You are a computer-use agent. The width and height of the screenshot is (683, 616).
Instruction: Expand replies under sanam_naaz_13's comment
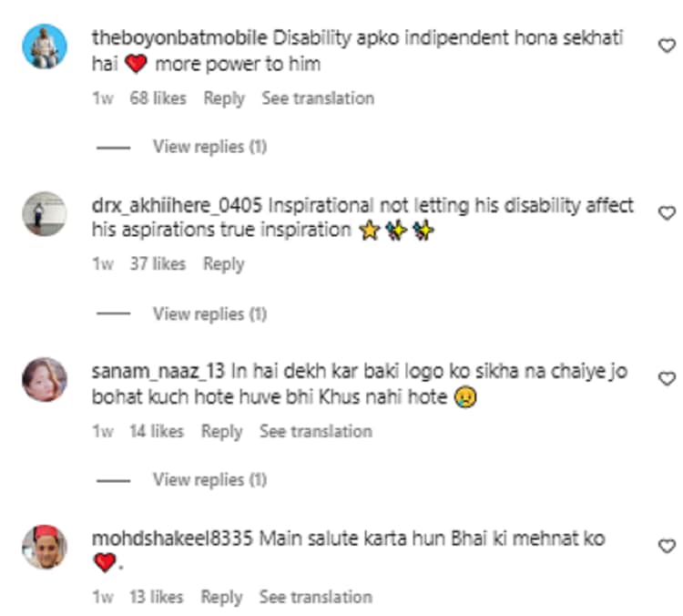coord(209,480)
